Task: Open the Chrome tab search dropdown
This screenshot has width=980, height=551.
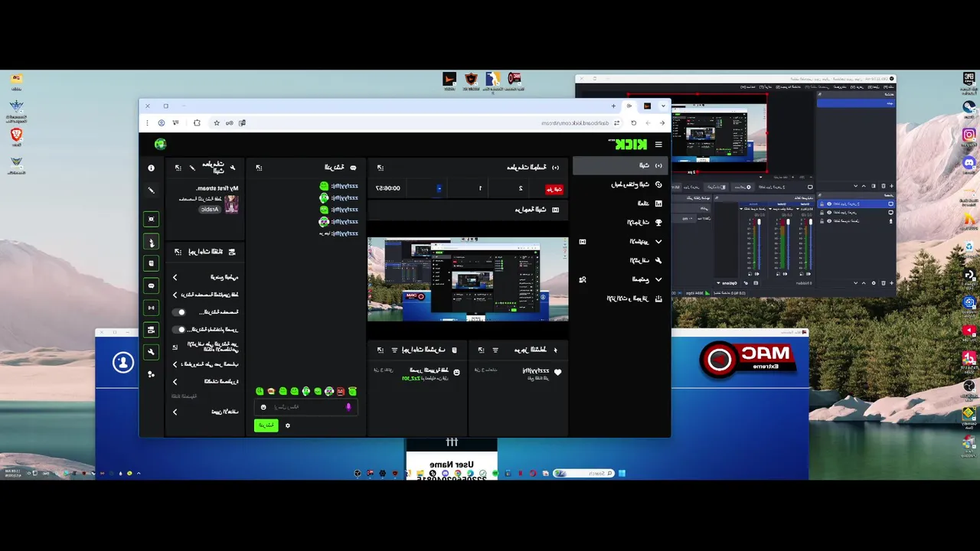Action: (x=663, y=106)
